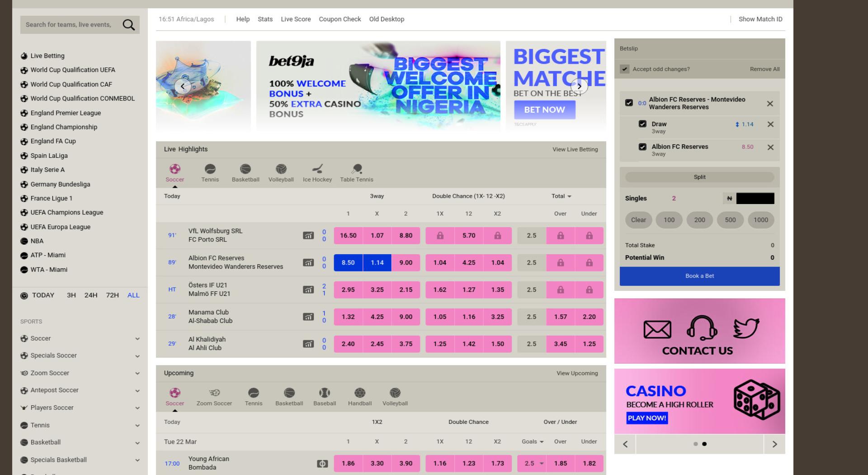This screenshot has height=475, width=868.
Task: Open Live Betting in the sidebar
Action: pos(47,56)
